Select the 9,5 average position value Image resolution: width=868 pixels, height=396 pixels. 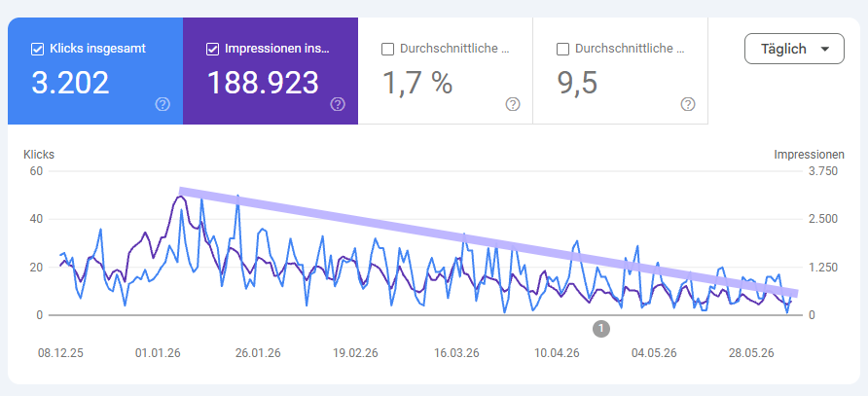click(x=577, y=83)
